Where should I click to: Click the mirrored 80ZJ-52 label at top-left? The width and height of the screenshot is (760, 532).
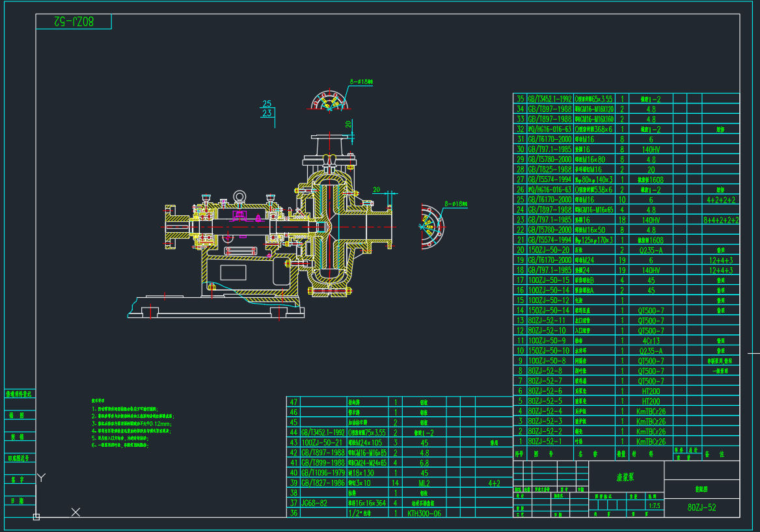pyautogui.click(x=74, y=21)
